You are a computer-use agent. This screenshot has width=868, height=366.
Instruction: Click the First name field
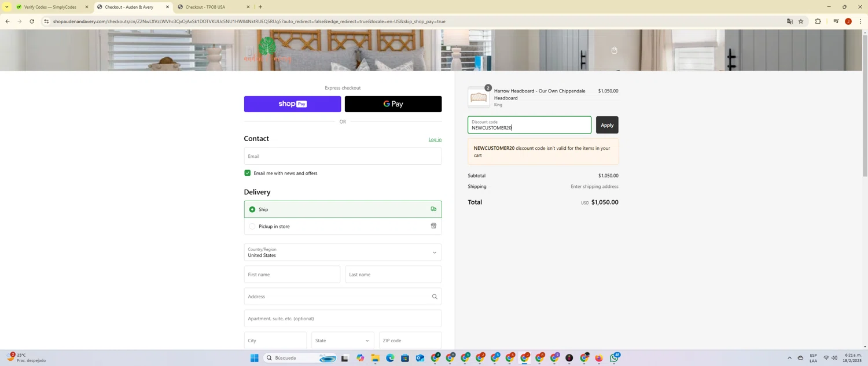(x=292, y=275)
